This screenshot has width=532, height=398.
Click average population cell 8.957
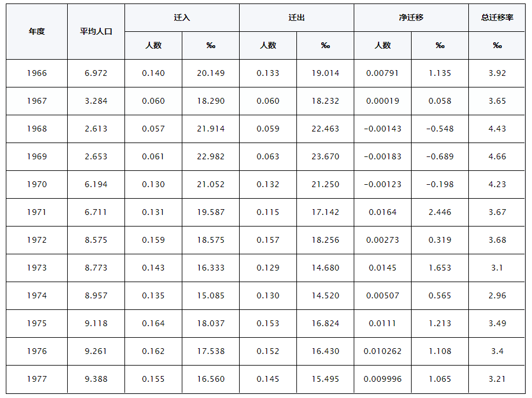[96, 295]
